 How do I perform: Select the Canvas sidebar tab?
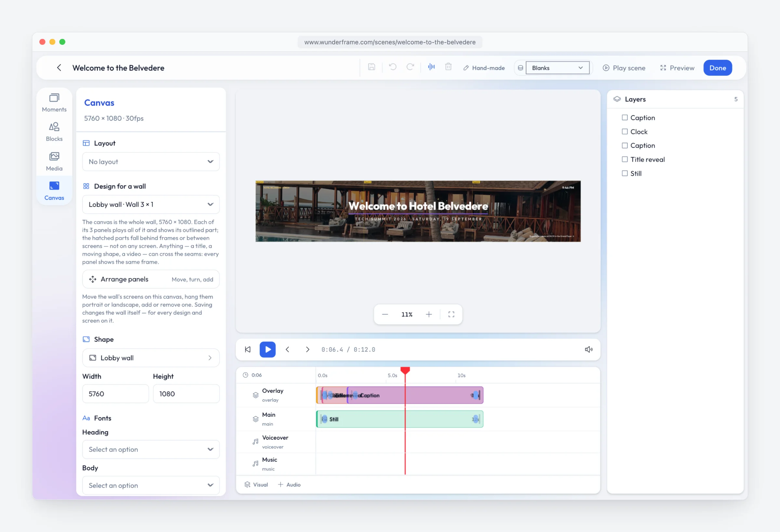coord(54,191)
